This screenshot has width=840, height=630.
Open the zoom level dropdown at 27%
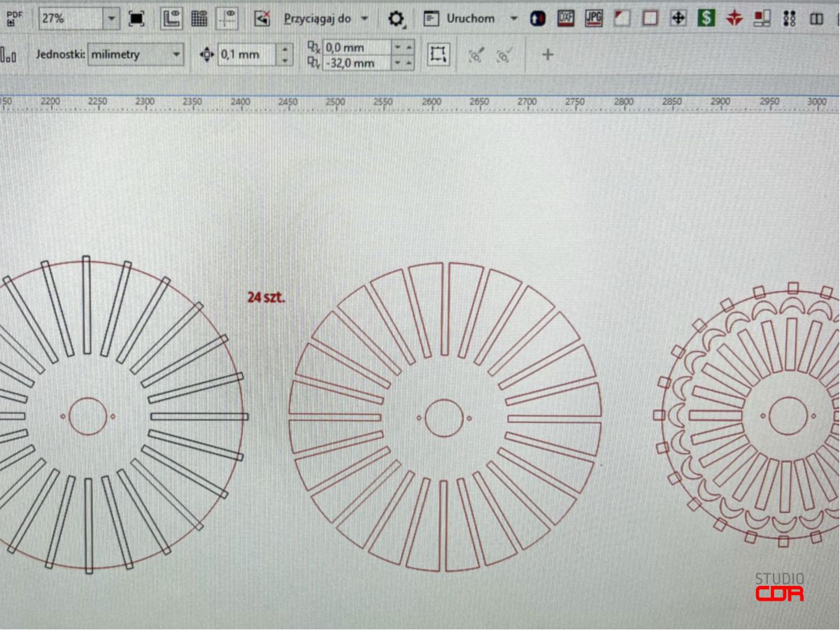tap(111, 19)
